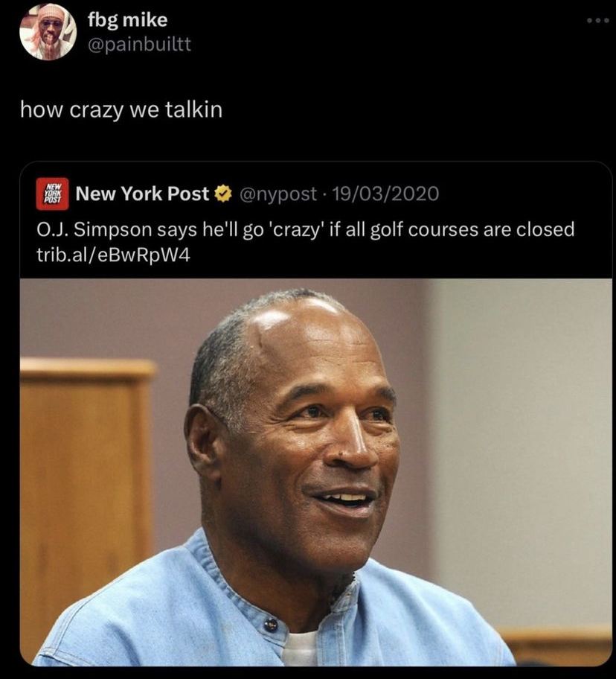Viewport: 616px width, 679px height.
Task: Click the fbg mike display name
Action: click(x=128, y=20)
